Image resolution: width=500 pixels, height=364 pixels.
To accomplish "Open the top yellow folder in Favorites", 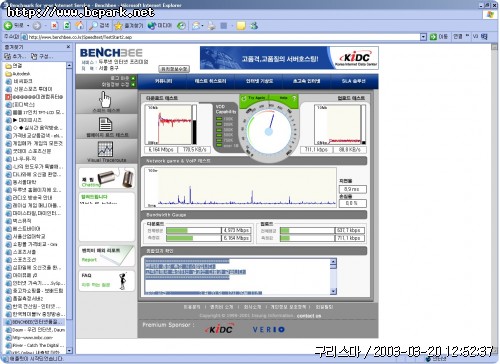I will point(13,66).
